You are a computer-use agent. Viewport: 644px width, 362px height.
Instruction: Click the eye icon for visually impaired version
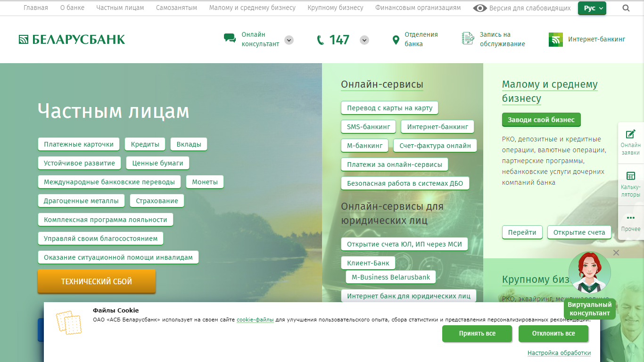coord(480,8)
